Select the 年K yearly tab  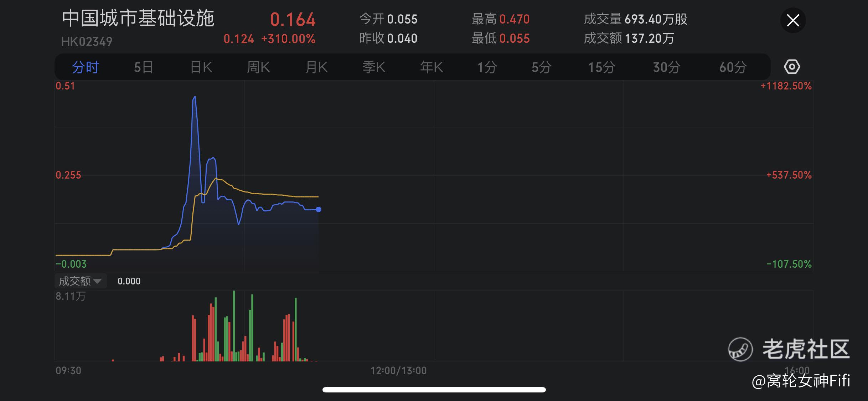point(431,67)
